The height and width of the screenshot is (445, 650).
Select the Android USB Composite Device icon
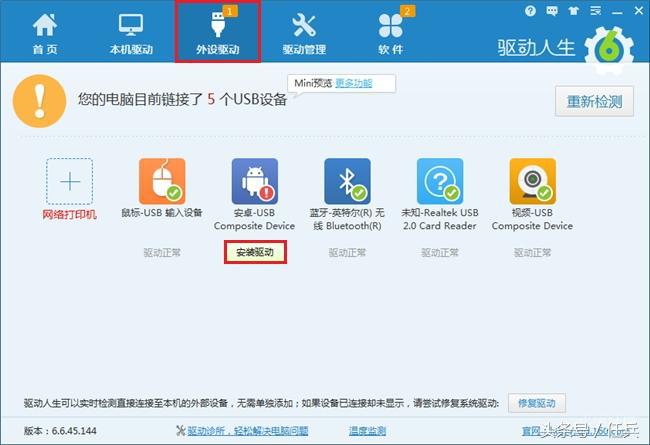click(x=255, y=181)
